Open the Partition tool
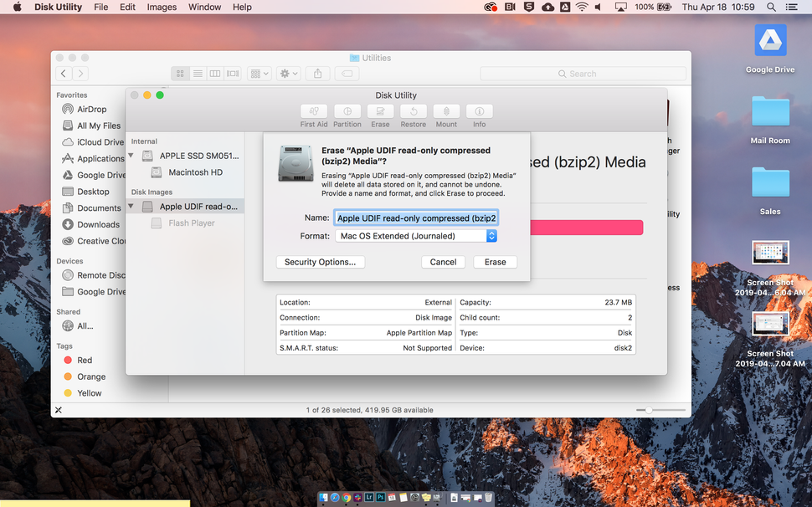The width and height of the screenshot is (812, 507). [347, 113]
